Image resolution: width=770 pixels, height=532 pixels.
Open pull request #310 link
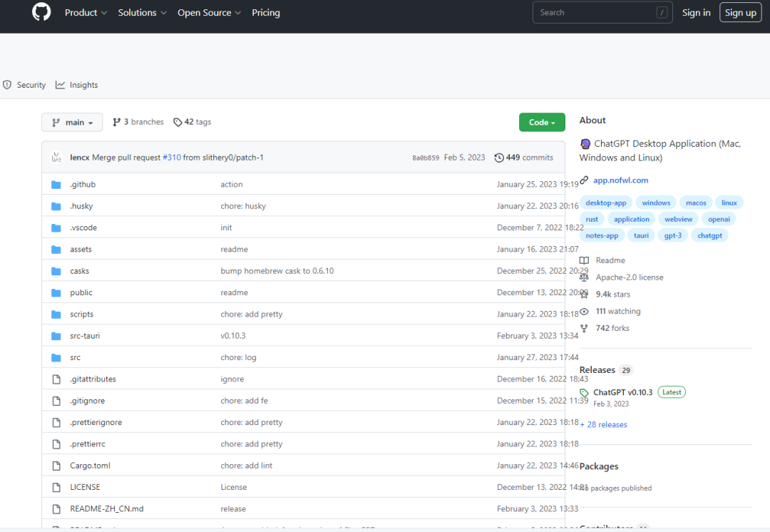coord(172,158)
